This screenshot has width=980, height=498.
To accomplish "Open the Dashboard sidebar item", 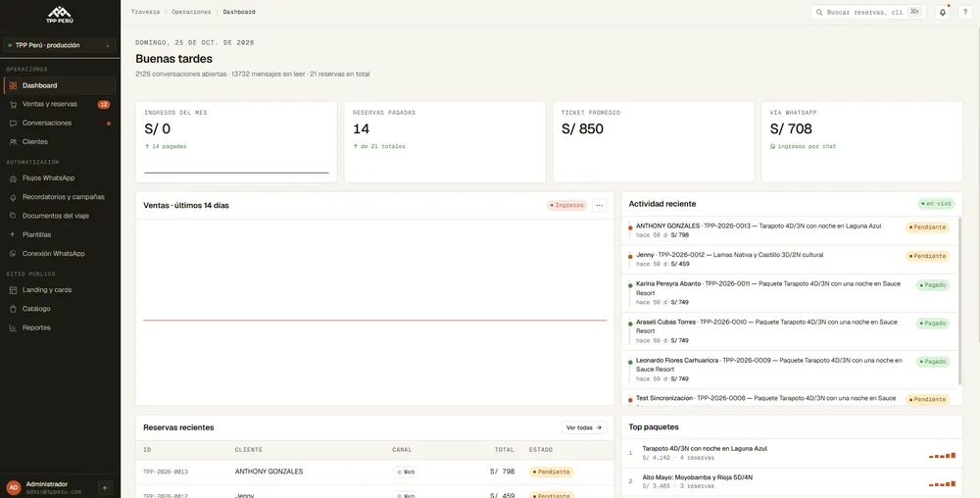I will [x=60, y=85].
